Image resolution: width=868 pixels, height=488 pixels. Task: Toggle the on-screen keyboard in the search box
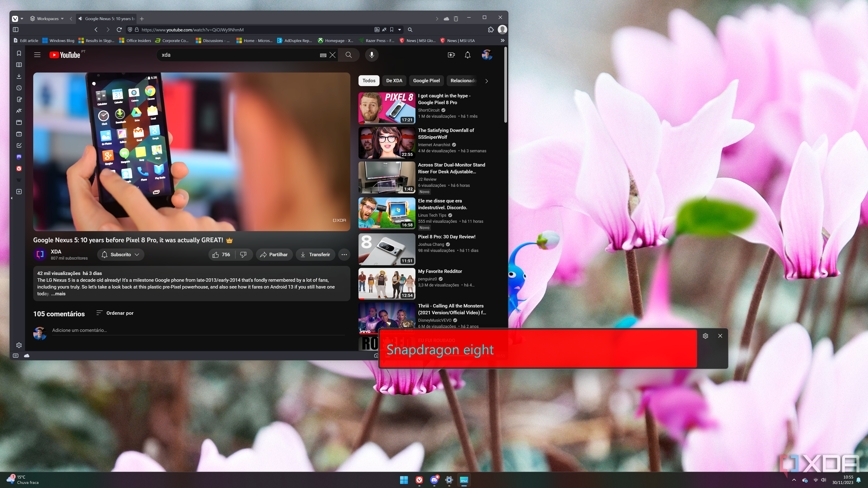pos(323,55)
